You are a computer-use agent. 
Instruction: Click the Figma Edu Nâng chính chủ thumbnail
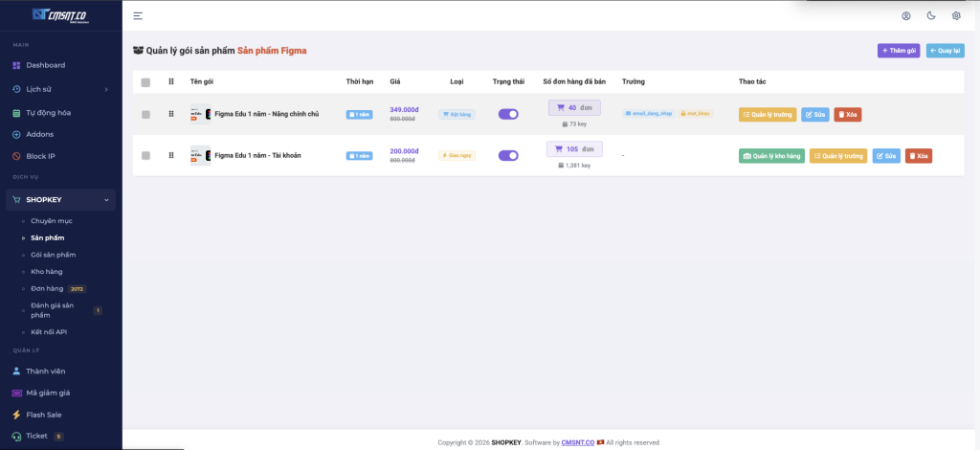[200, 114]
